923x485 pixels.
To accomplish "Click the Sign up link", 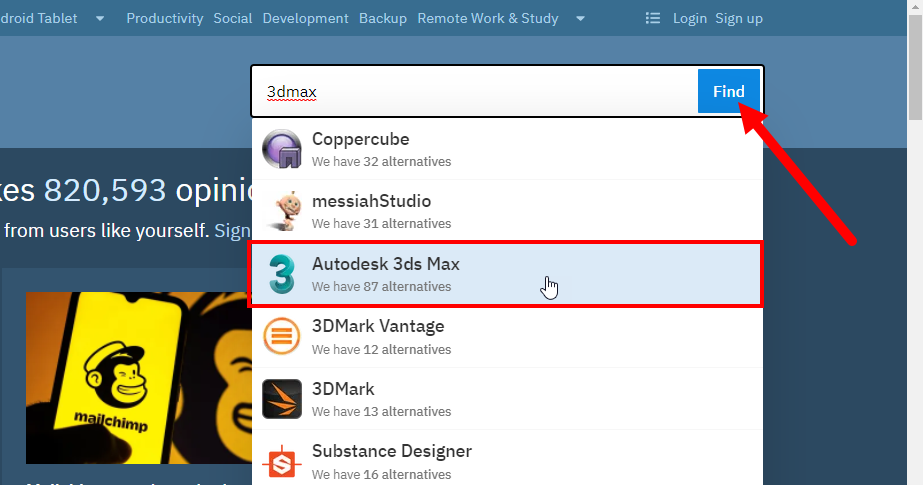I will [x=739, y=18].
